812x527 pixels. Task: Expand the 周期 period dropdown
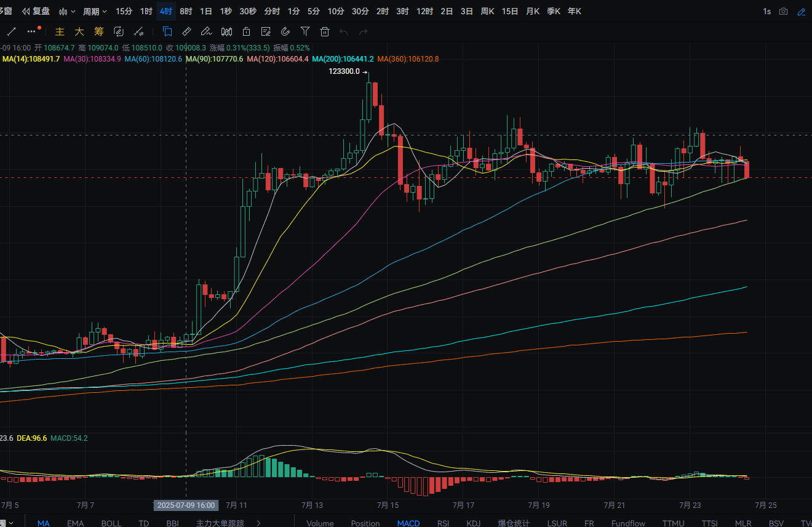tap(95, 11)
